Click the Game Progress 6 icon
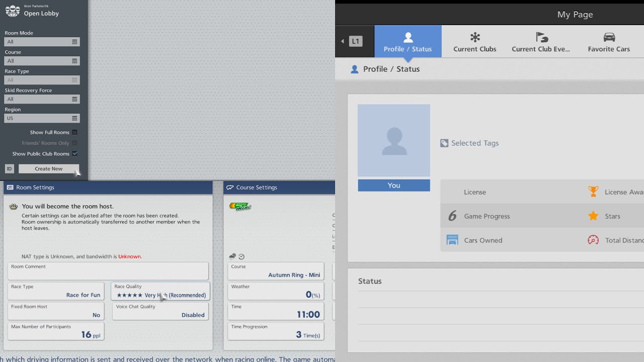This screenshot has height=362, width=644. [452, 216]
